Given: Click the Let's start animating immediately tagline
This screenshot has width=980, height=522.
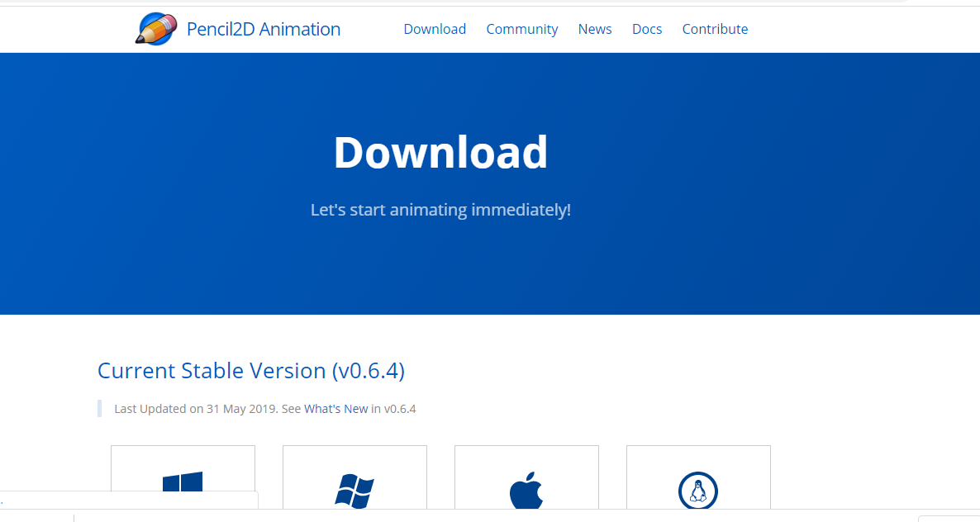Looking at the screenshot, I should (440, 210).
